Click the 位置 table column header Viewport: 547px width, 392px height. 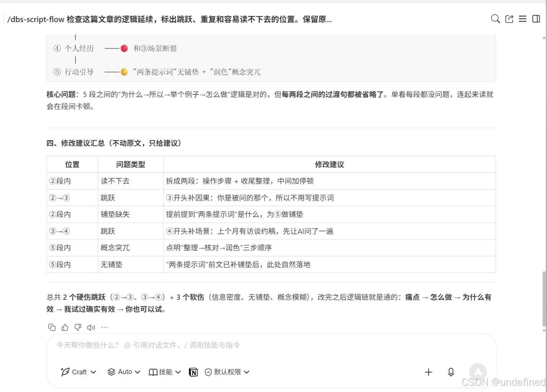pyautogui.click(x=72, y=165)
